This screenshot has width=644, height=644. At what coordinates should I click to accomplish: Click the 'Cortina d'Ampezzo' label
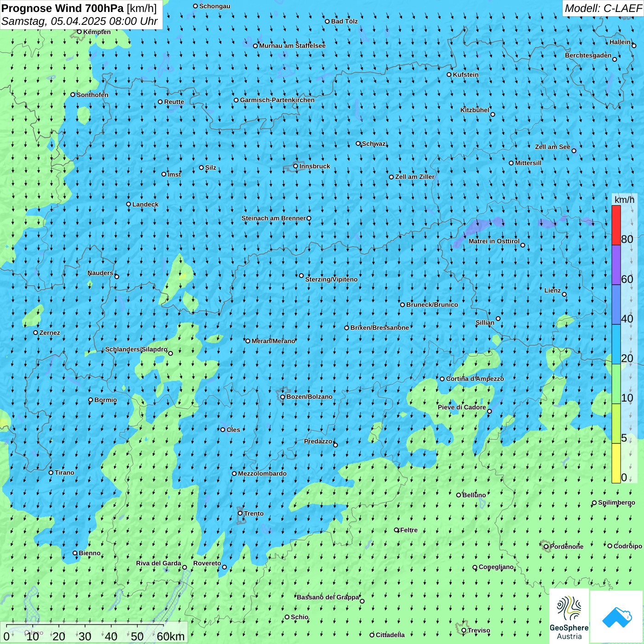coord(475,379)
